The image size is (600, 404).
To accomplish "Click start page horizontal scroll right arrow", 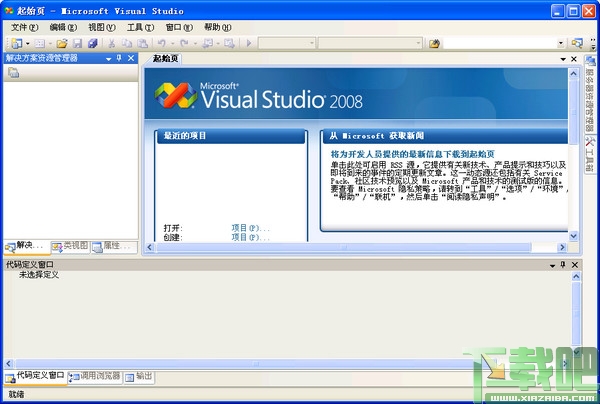I will [562, 248].
